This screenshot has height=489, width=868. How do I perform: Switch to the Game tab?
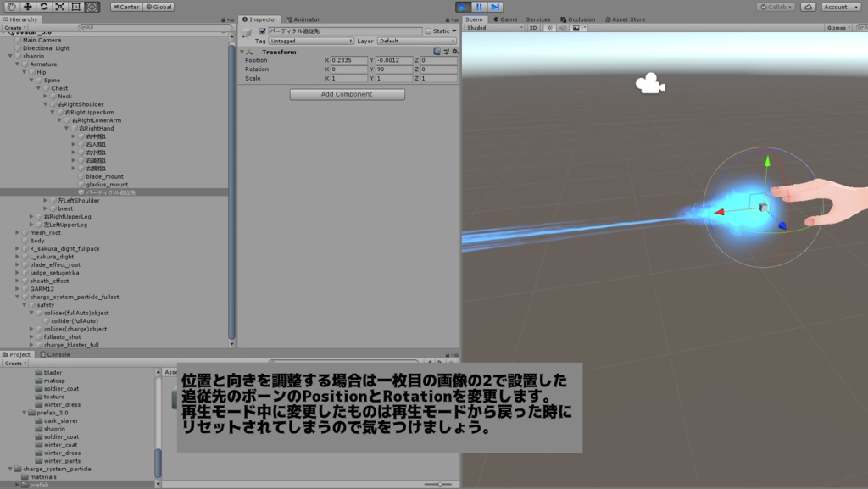click(x=507, y=19)
